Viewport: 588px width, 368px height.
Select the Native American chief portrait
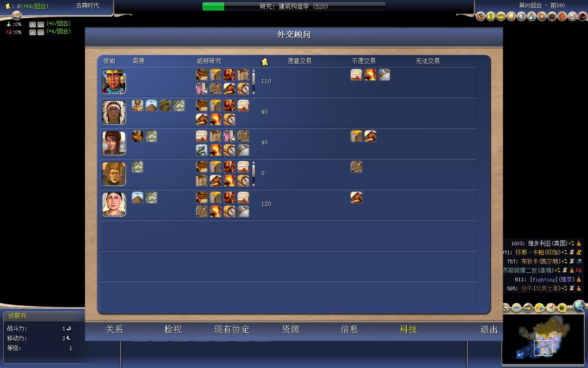114,112
